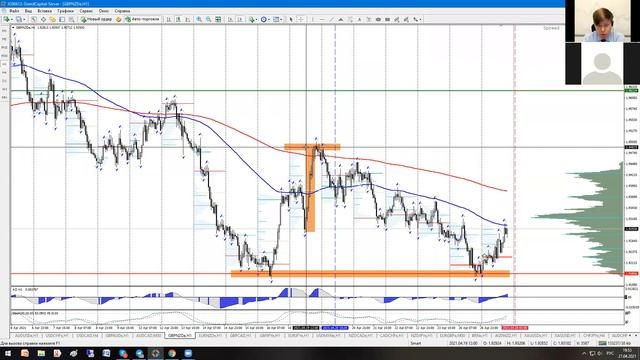
Task: Expand the Periods dropdown arrow
Action: coord(269,19)
